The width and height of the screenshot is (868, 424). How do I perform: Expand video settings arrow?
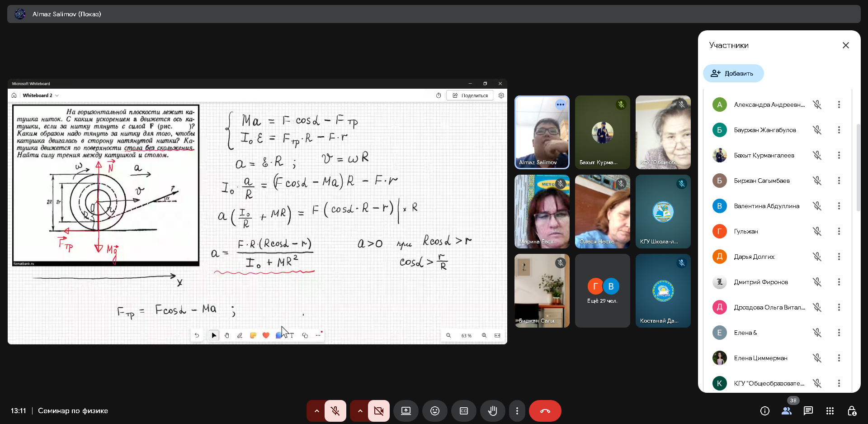point(360,411)
